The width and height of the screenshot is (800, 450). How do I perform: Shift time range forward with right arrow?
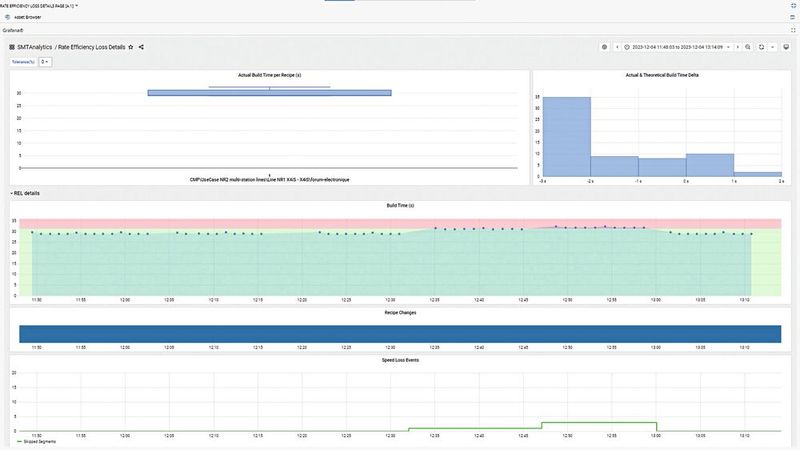pos(738,47)
